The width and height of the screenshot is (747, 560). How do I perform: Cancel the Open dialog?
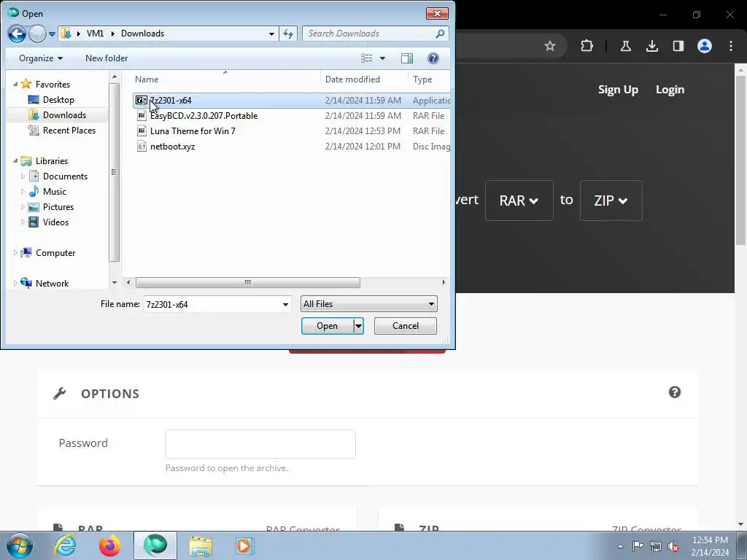pos(406,326)
